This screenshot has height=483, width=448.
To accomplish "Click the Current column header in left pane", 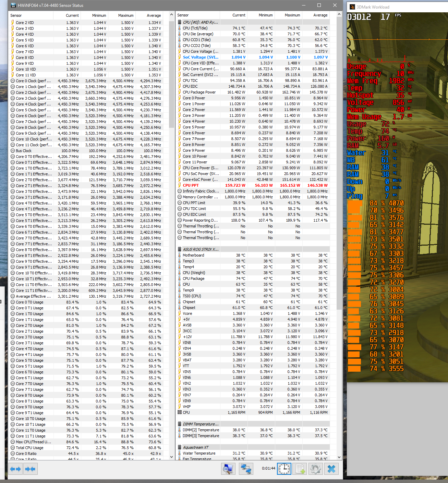I will [67, 15].
